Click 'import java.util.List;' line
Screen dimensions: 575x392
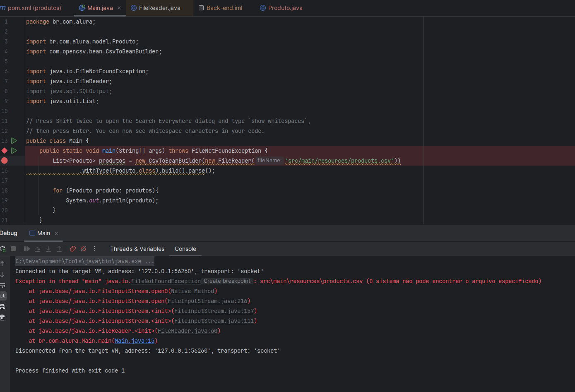pyautogui.click(x=63, y=101)
